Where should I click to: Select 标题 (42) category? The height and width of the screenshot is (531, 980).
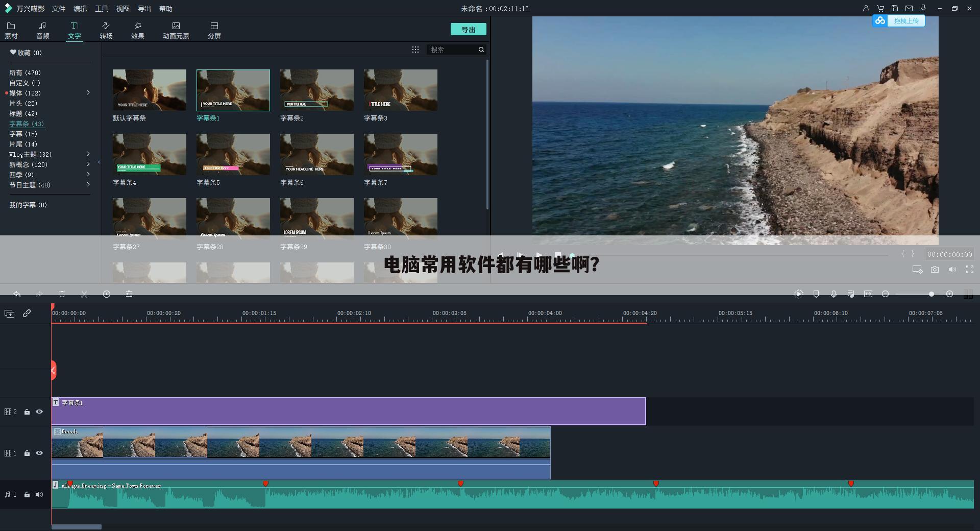pyautogui.click(x=23, y=113)
